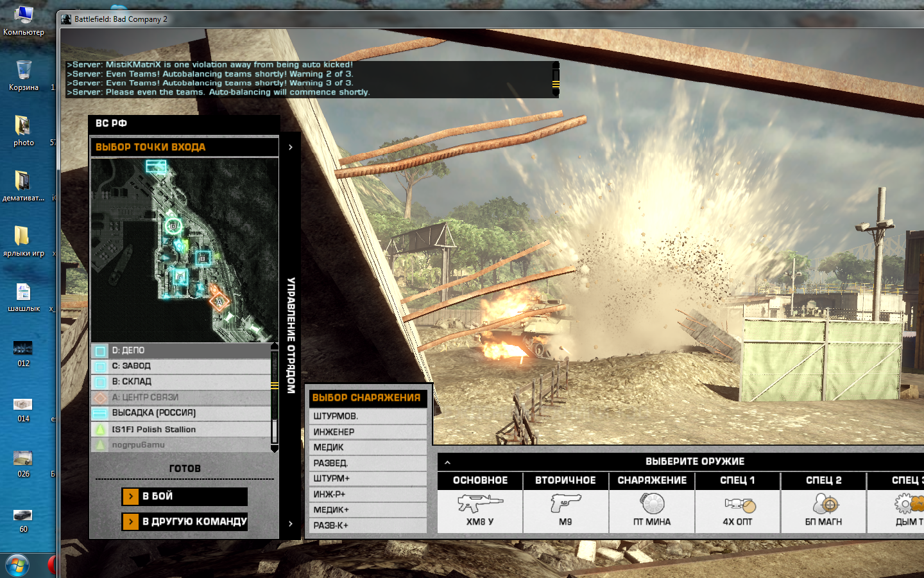924x578 pixels.
Task: Open the 012 desktop thumbnail file
Action: tap(23, 354)
